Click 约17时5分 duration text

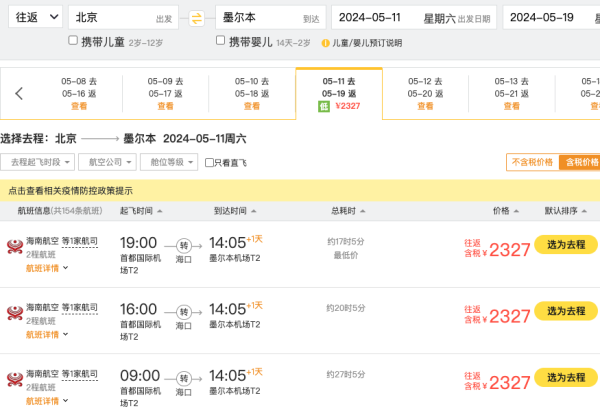346,242
